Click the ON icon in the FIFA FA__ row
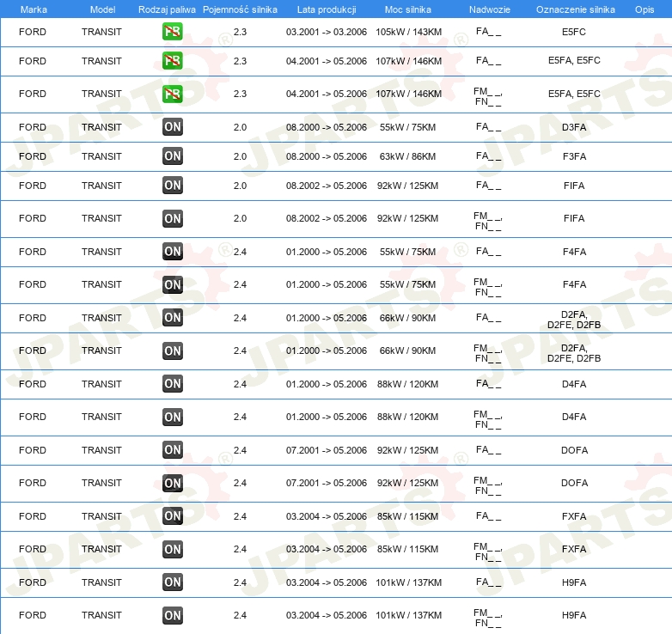The width and height of the screenshot is (672, 634). tap(172, 185)
